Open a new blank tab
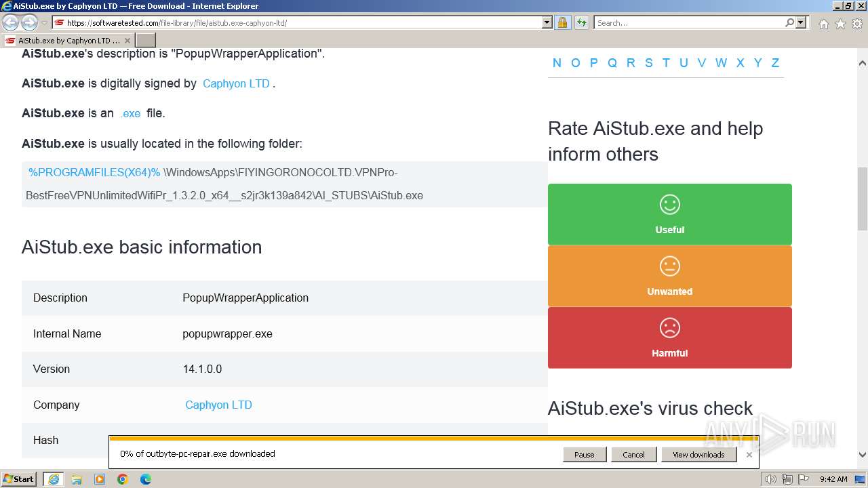This screenshot has height=488, width=868. point(146,41)
